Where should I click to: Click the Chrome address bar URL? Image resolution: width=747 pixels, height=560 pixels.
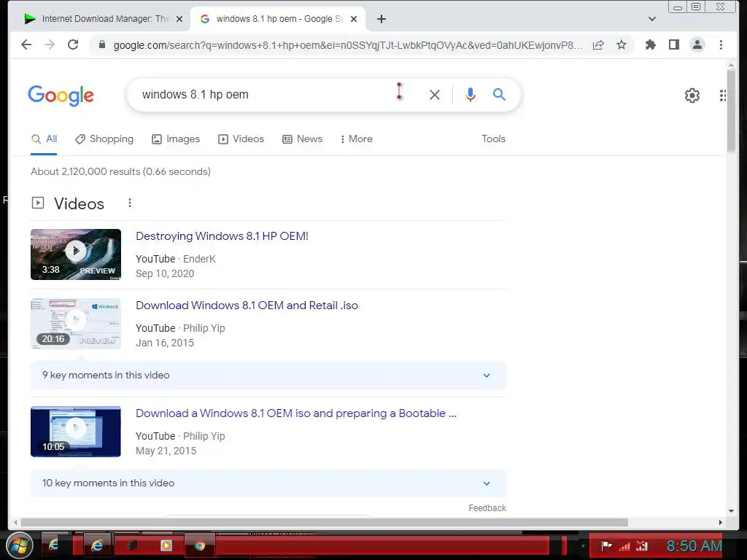click(348, 45)
